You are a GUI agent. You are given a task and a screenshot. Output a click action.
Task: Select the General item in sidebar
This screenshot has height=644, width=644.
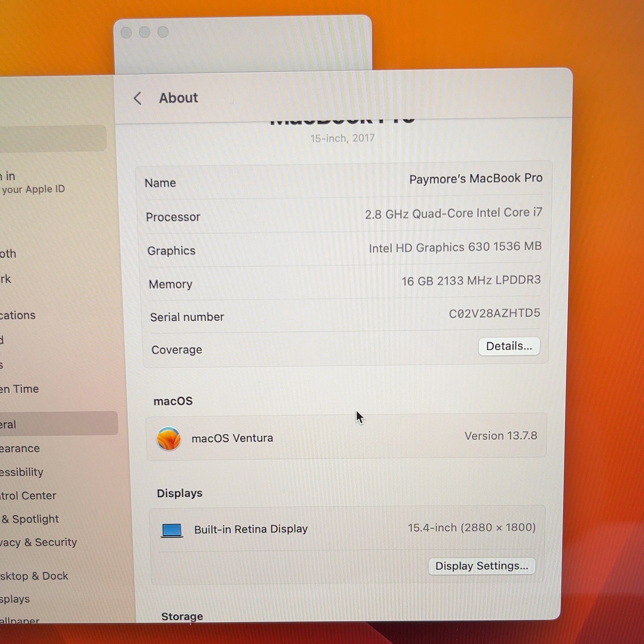tap(59, 424)
